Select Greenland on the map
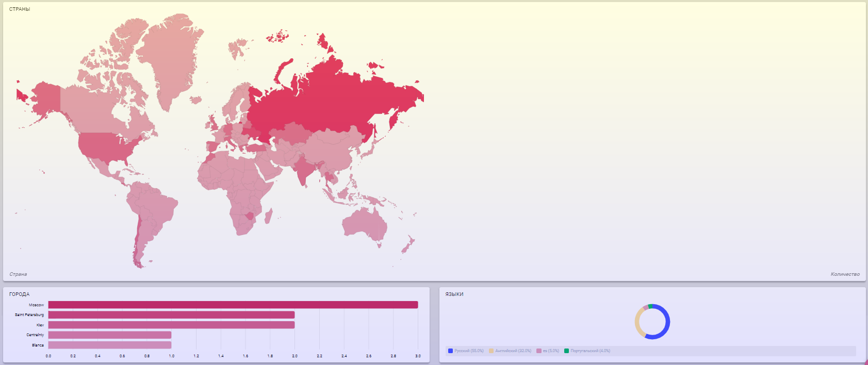 point(173,57)
